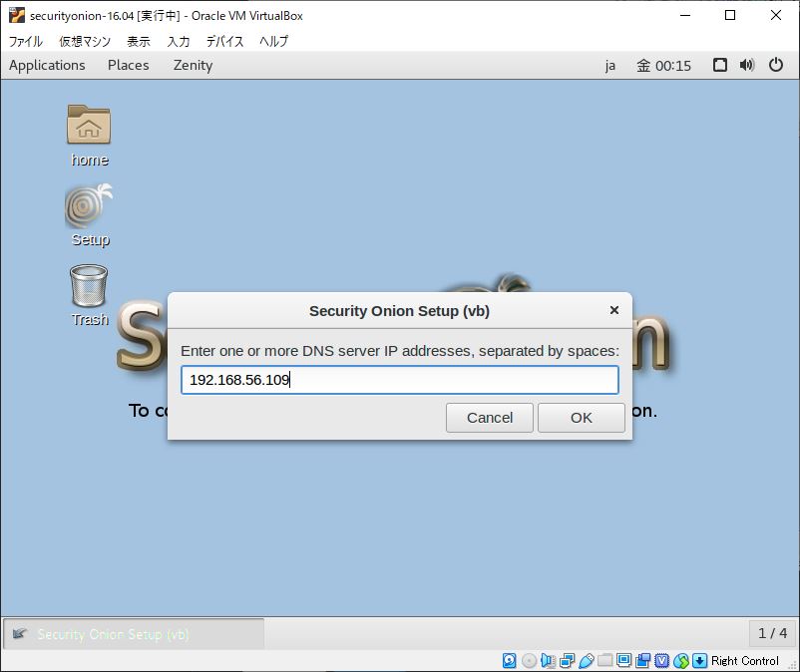Open the home folder desktop icon
The width and height of the screenshot is (800, 672).
pos(89,124)
